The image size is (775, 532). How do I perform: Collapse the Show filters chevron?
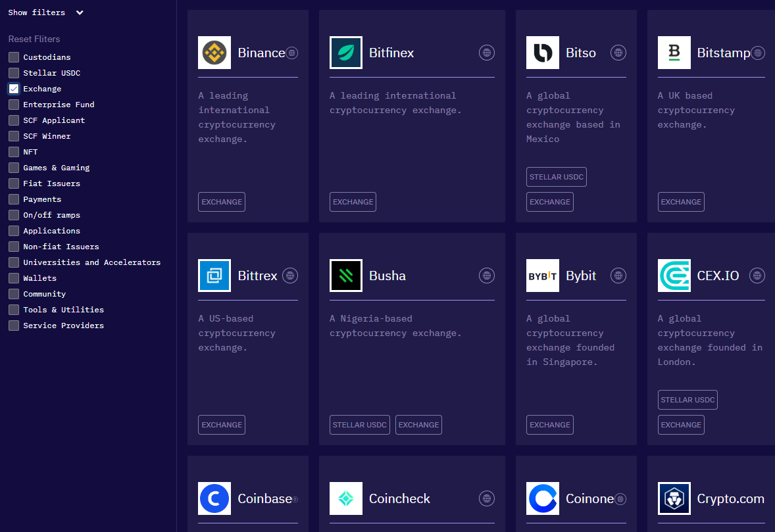[80, 12]
